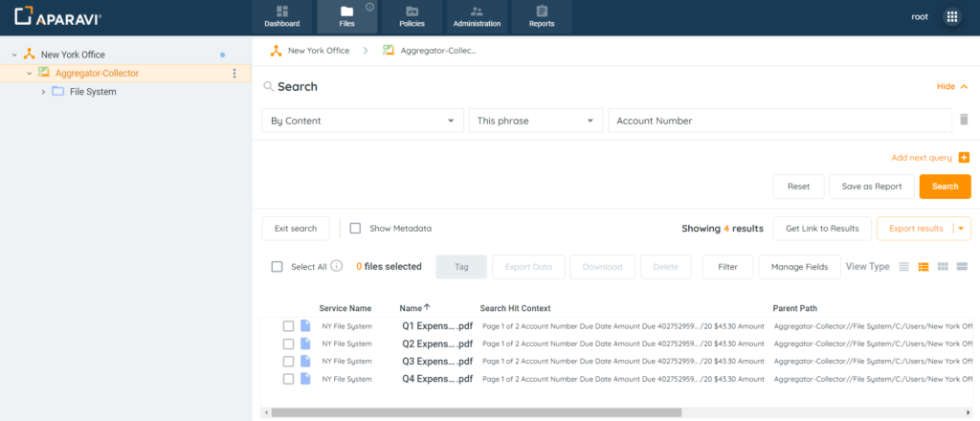
Task: Expand the File System tree node
Action: pyautogui.click(x=43, y=92)
